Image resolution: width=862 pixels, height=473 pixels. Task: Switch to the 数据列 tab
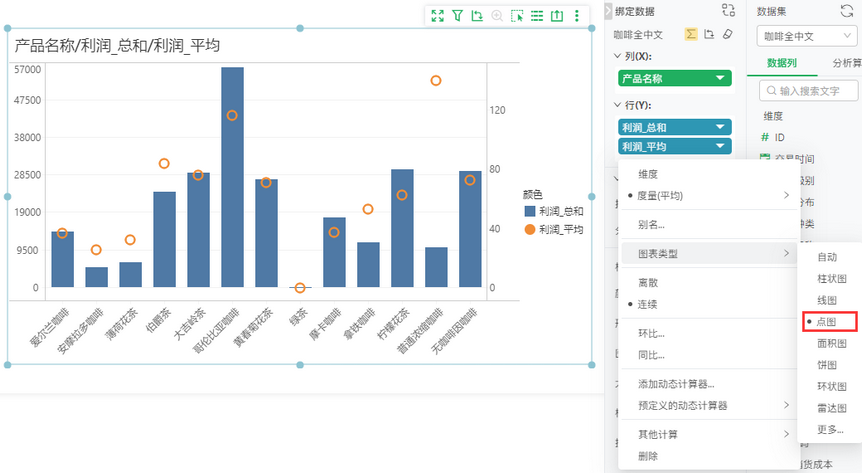pyautogui.click(x=782, y=63)
